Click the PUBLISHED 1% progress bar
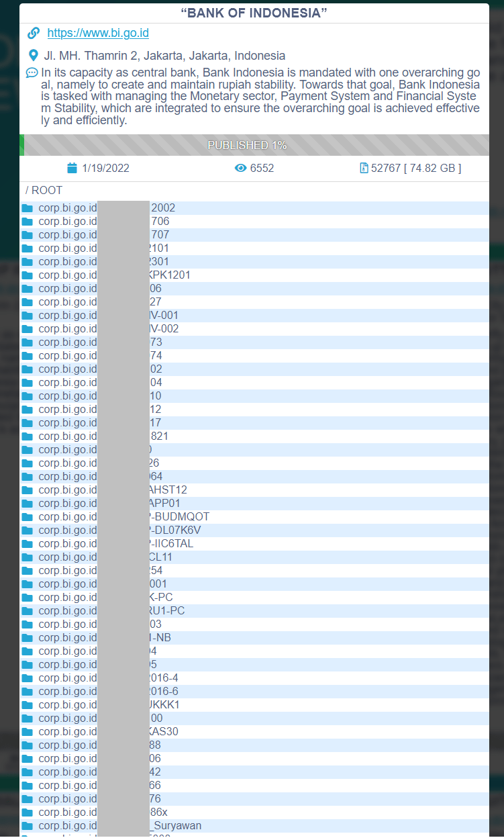The image size is (504, 838). tap(254, 145)
